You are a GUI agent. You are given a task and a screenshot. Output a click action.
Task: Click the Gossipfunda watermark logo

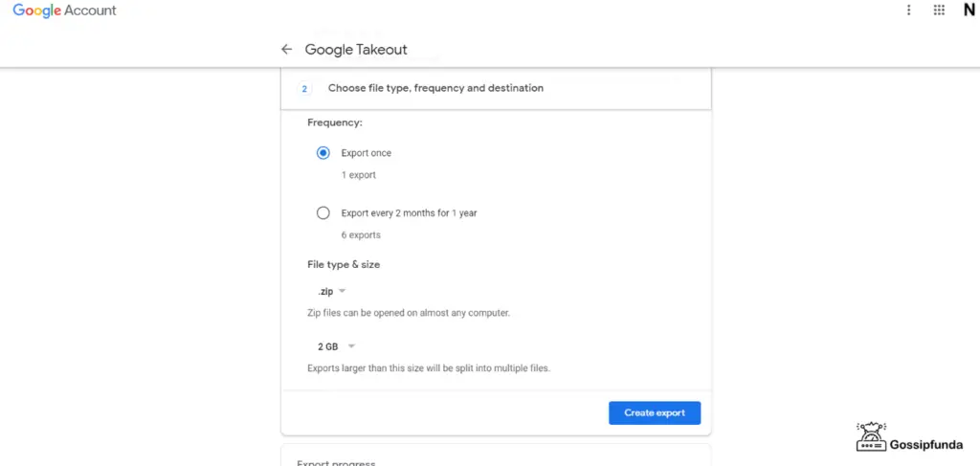point(909,437)
